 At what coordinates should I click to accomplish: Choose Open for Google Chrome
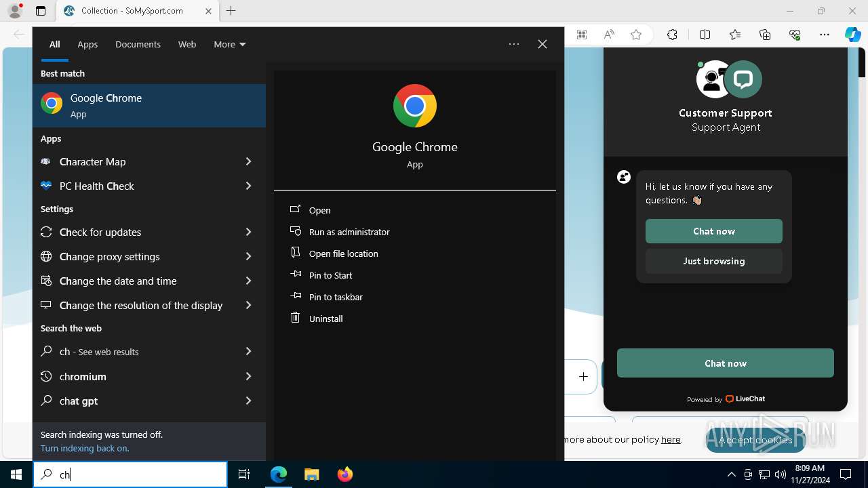(x=319, y=210)
